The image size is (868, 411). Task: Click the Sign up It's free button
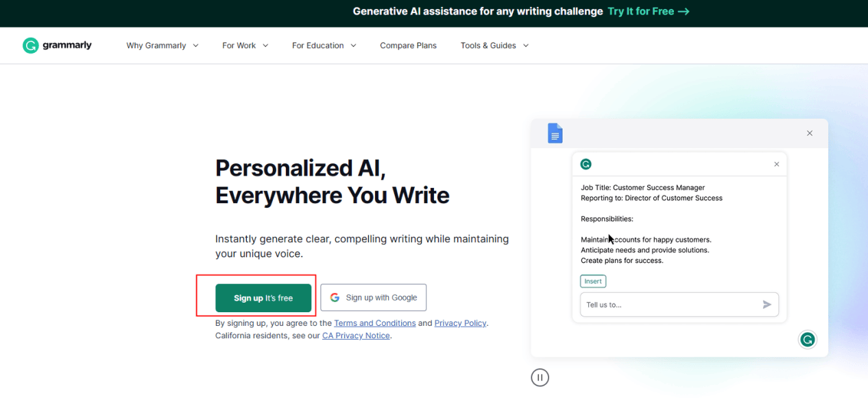pyautogui.click(x=263, y=298)
